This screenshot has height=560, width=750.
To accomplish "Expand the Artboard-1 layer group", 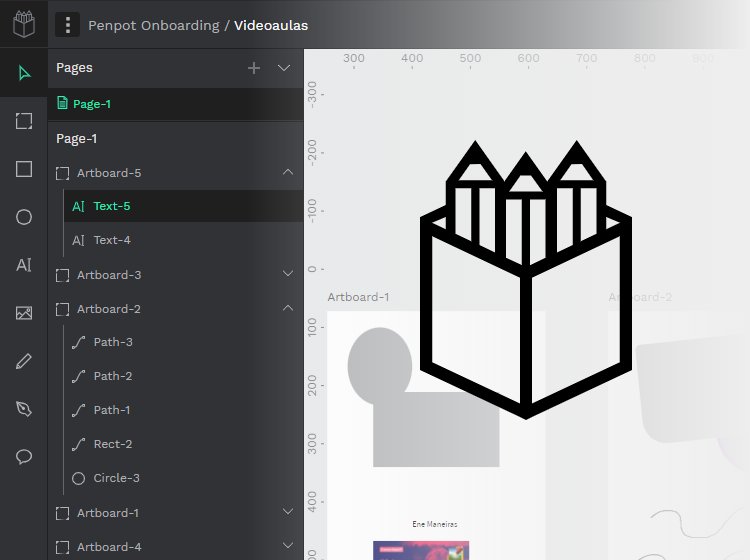I will [288, 513].
